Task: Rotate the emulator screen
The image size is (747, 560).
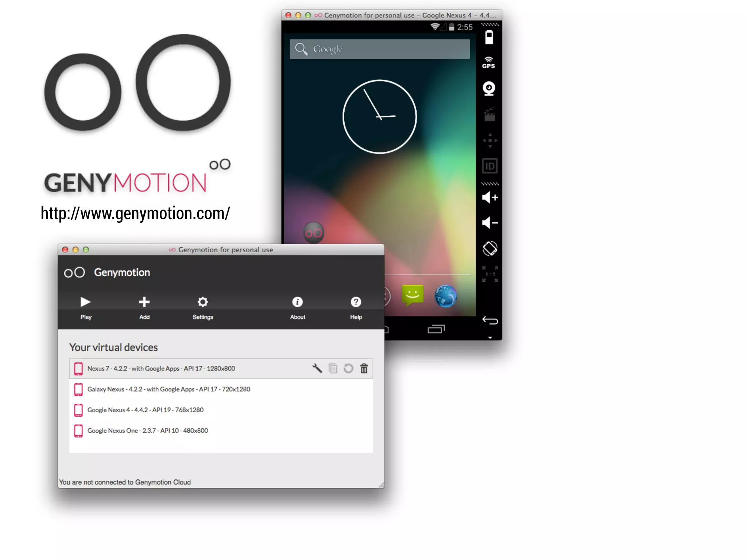Action: coord(490,249)
